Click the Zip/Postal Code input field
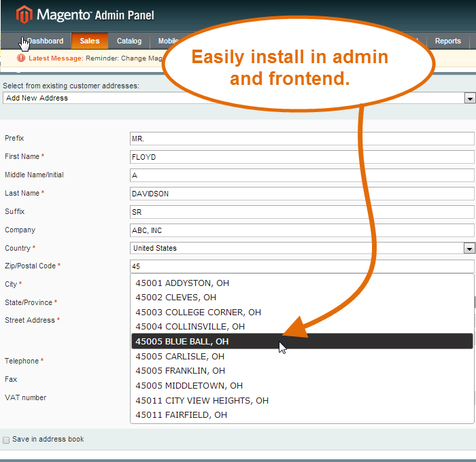Screen dimensions: 476x462 (301, 266)
